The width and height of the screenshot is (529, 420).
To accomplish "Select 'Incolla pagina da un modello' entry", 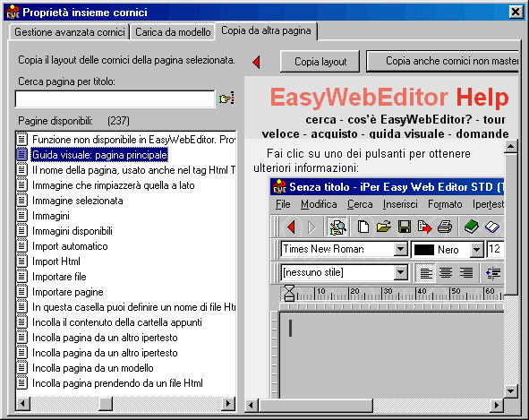I will pos(93,368).
